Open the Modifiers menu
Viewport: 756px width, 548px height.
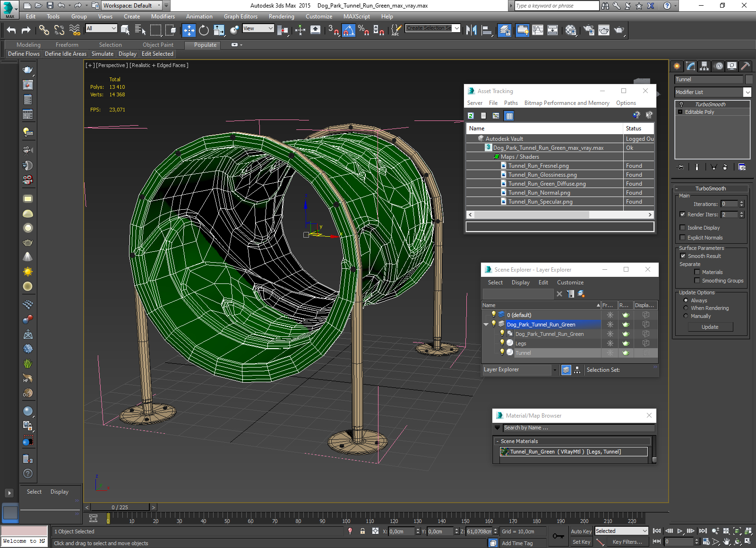pos(163,16)
